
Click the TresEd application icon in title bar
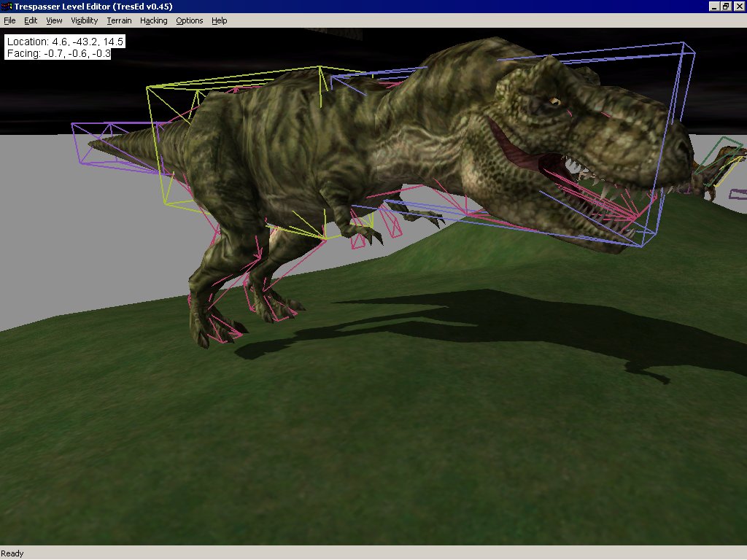coord(7,6)
